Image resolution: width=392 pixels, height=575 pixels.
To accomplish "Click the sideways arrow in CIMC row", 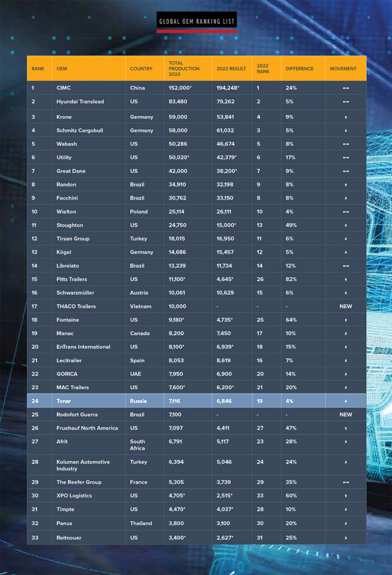I will 345,88.
